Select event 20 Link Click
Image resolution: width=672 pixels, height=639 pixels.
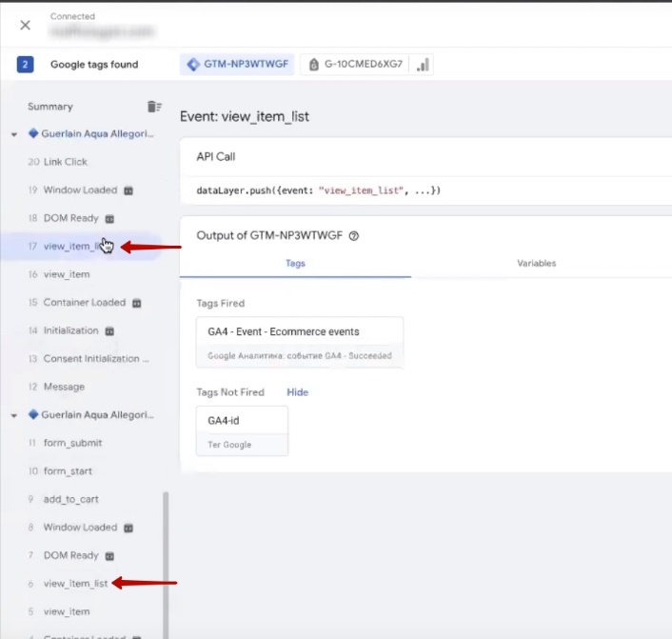tap(65, 162)
